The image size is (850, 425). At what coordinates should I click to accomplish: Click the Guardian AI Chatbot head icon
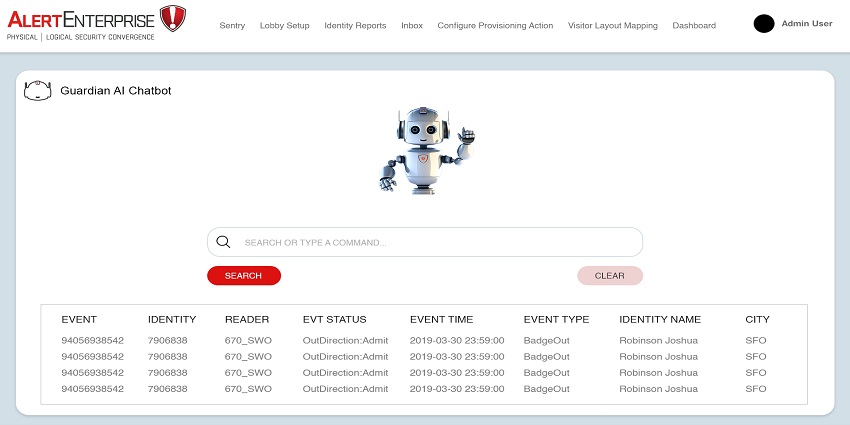coord(37,91)
